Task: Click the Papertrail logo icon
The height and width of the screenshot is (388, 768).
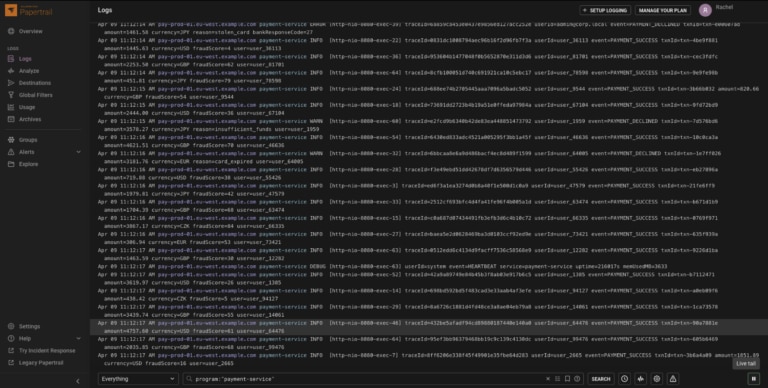Action: [11, 10]
